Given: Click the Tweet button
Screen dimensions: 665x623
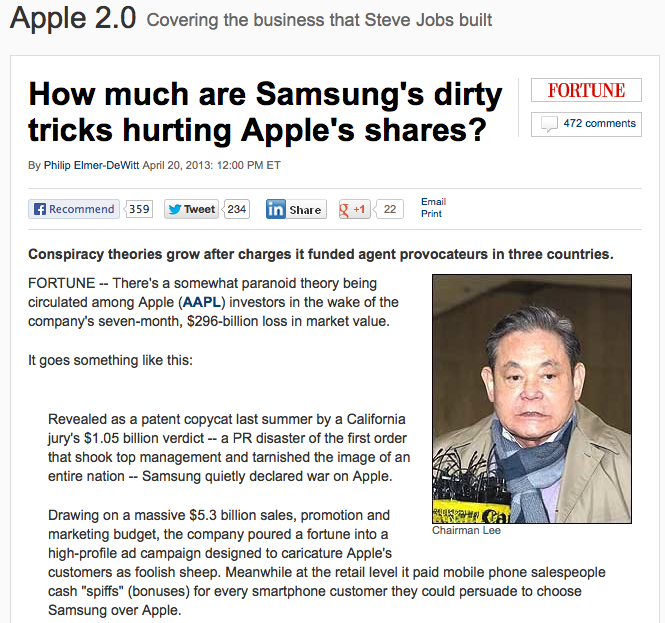Looking at the screenshot, I should pyautogui.click(x=191, y=209).
